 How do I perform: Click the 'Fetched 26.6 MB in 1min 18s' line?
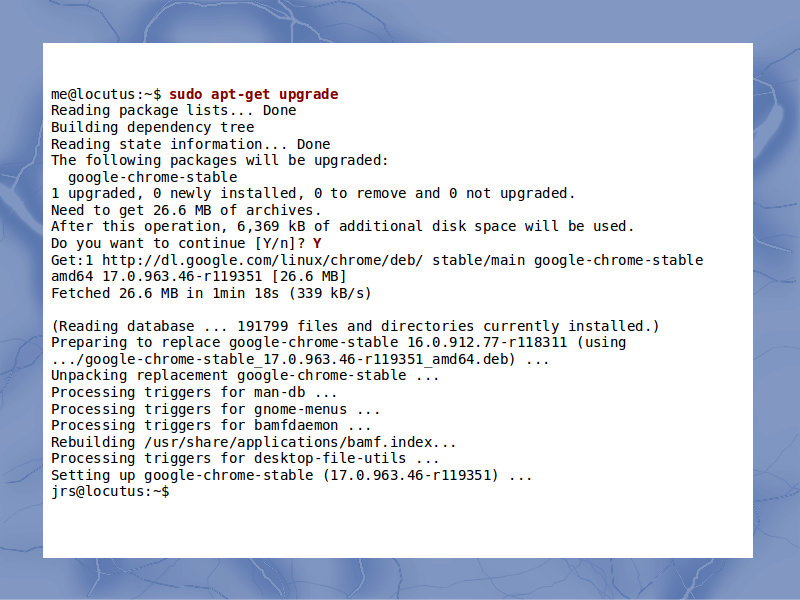[x=211, y=293]
